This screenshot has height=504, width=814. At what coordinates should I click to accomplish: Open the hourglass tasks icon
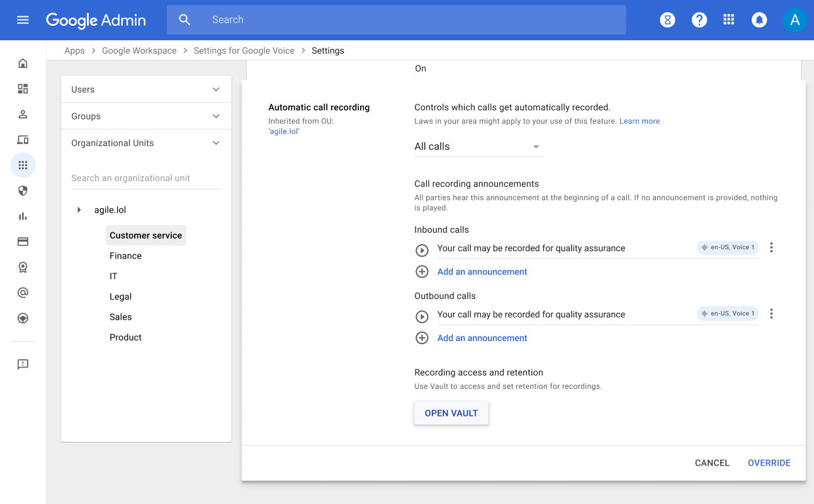point(667,20)
